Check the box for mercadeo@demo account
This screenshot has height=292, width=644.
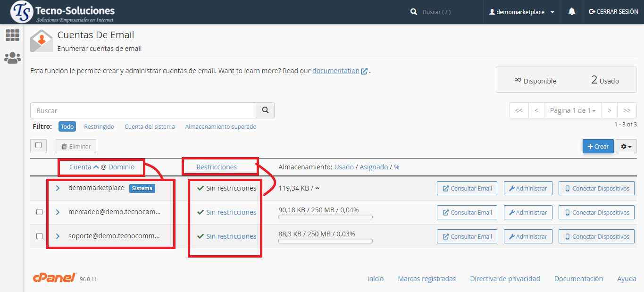coord(40,212)
